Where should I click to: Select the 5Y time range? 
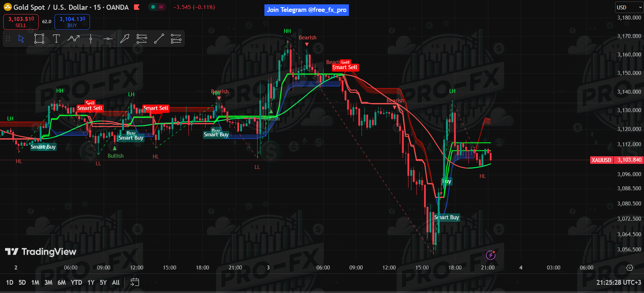[103, 283]
